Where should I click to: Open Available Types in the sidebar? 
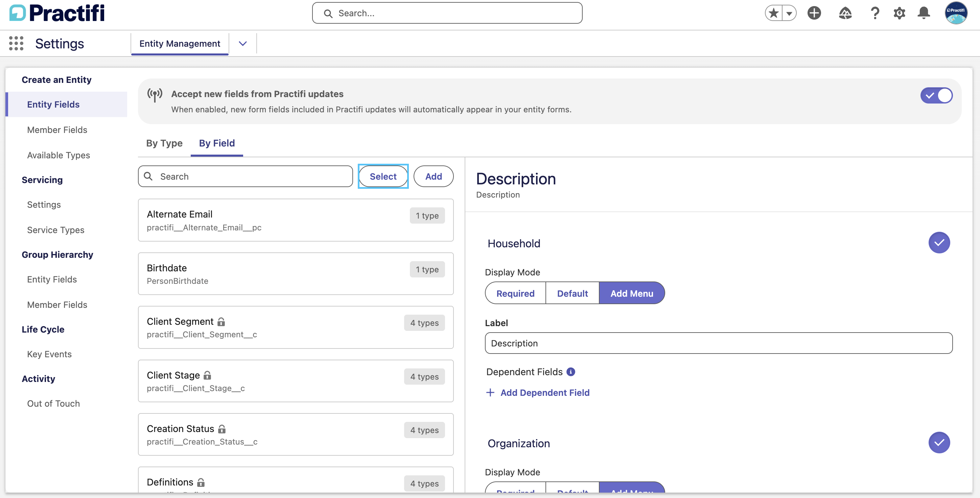pyautogui.click(x=58, y=155)
